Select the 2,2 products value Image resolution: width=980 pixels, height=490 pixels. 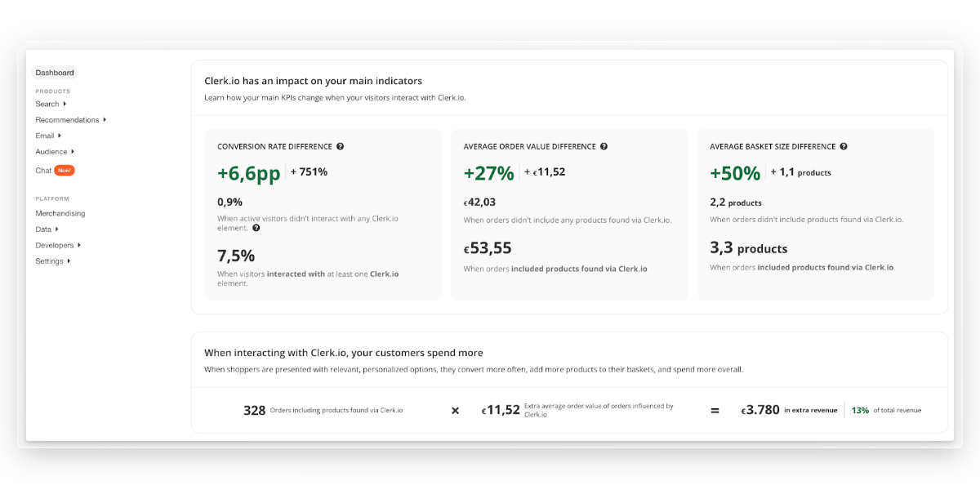coord(736,203)
